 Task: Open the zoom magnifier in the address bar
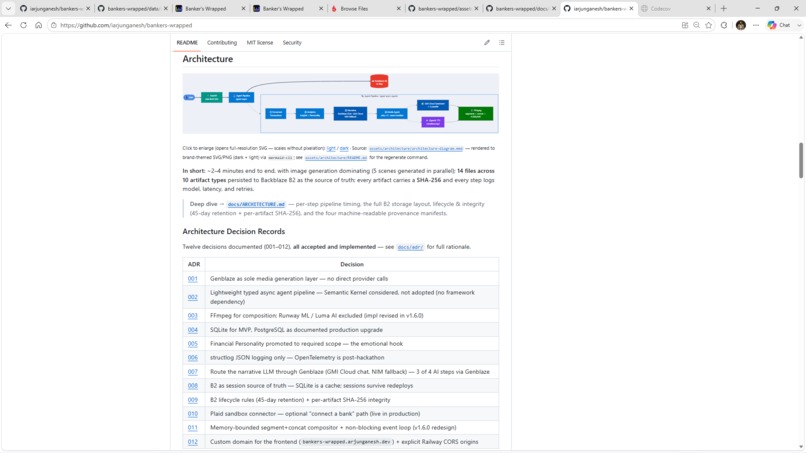tap(697, 25)
